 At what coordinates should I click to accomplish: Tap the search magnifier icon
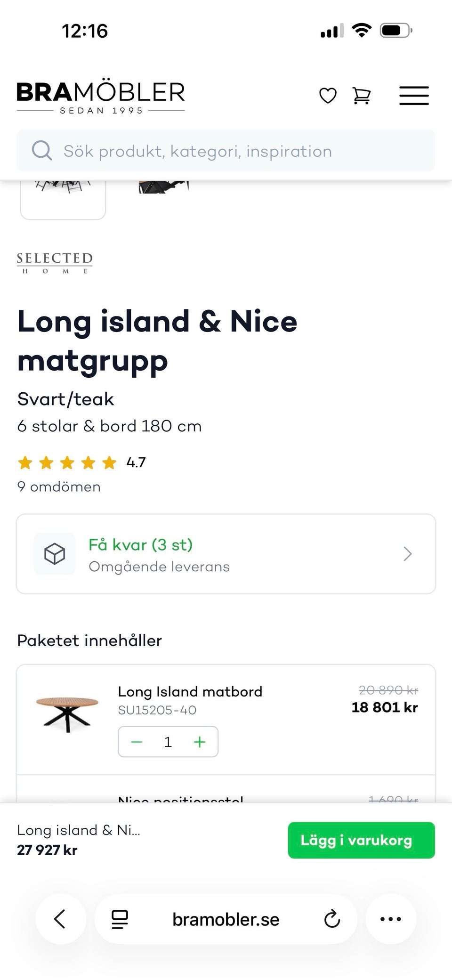pos(42,151)
